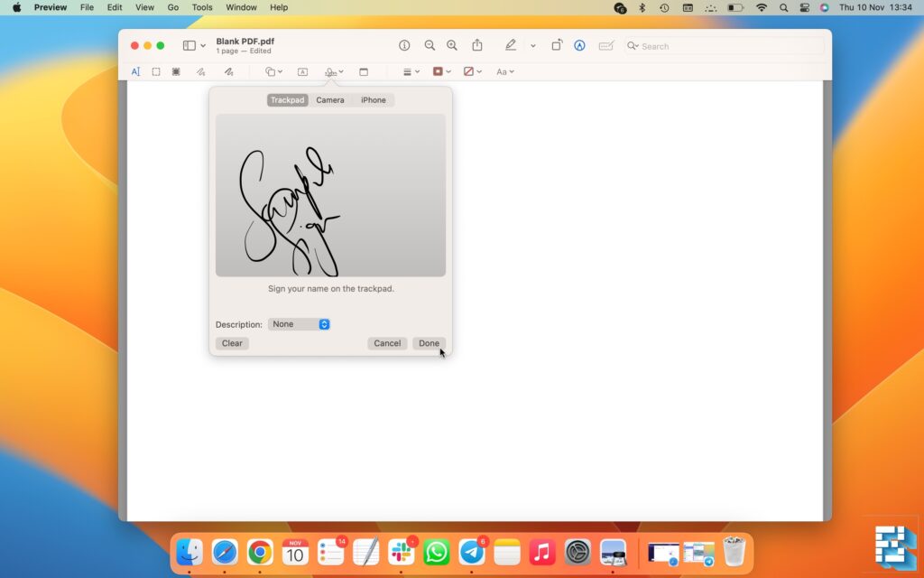Select the Text Selection tool
The height and width of the screenshot is (578, 924).
coord(134,72)
